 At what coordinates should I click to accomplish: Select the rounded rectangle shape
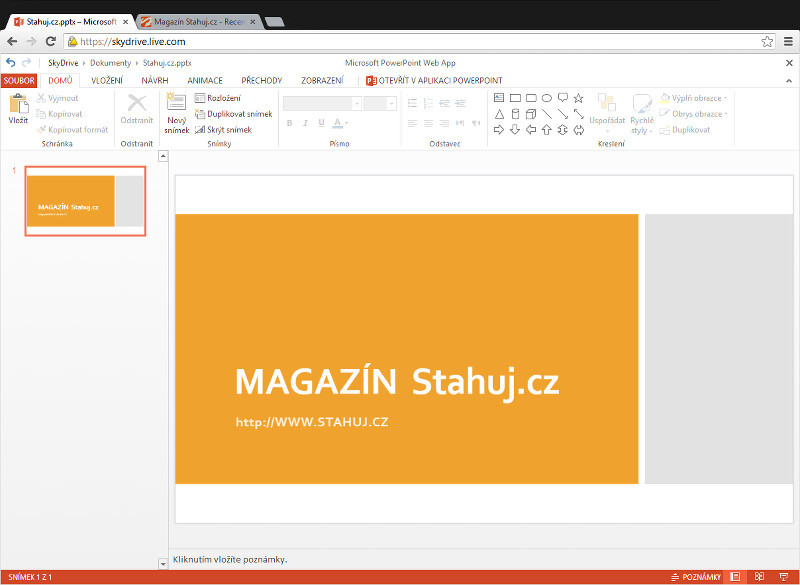click(x=531, y=98)
